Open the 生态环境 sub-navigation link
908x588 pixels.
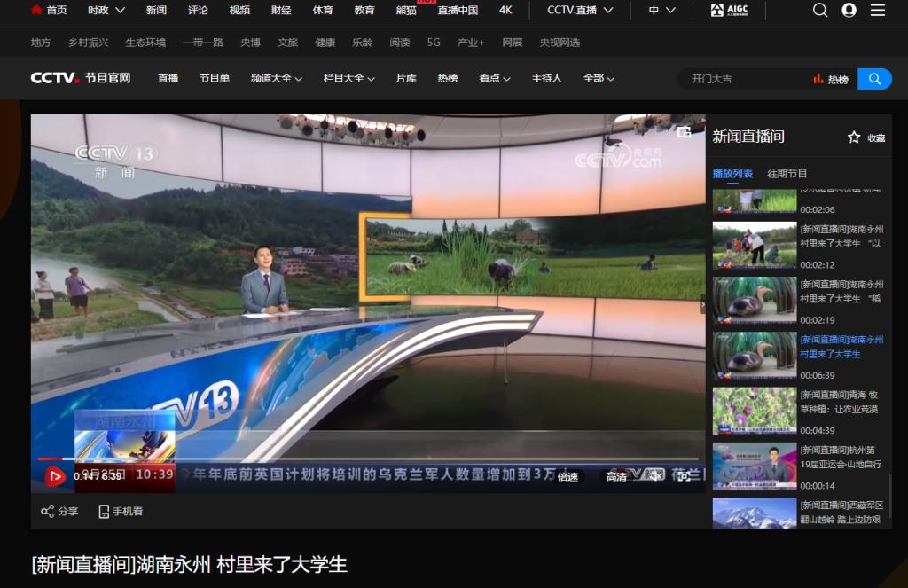(145, 43)
